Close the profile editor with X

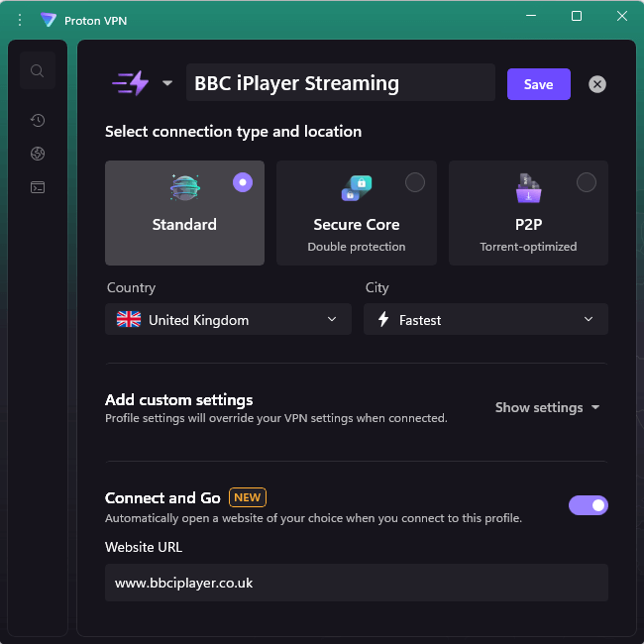597,84
